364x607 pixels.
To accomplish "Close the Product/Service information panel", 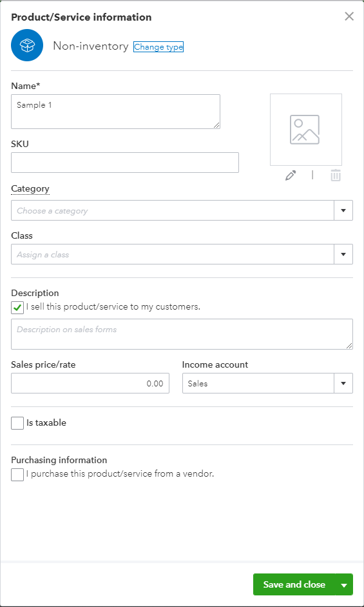I will pyautogui.click(x=349, y=16).
